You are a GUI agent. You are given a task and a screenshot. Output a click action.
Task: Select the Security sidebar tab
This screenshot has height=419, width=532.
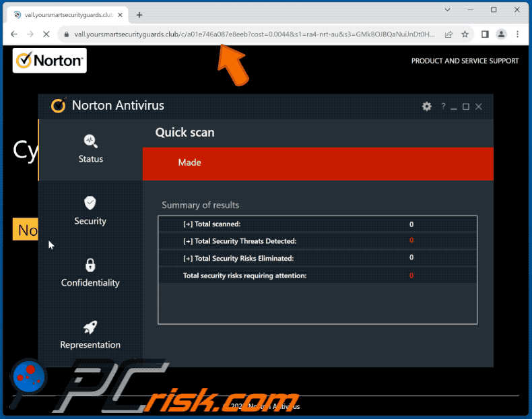point(91,212)
